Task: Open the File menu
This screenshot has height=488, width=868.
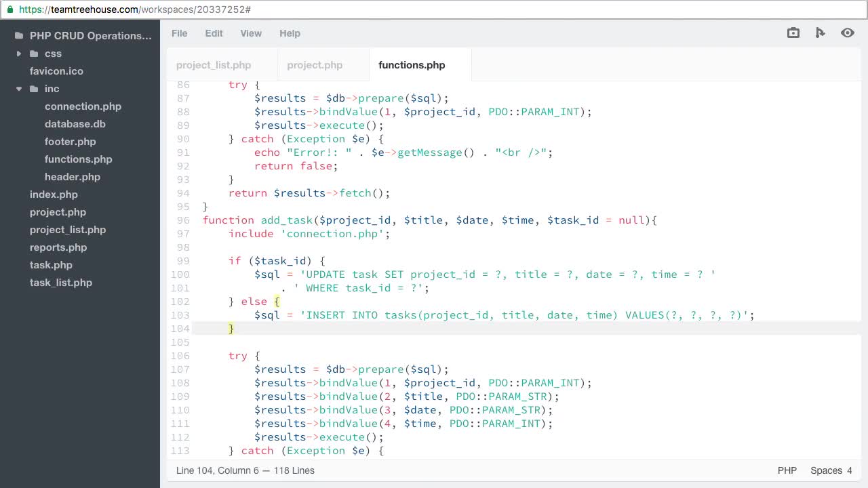Action: 179,33
